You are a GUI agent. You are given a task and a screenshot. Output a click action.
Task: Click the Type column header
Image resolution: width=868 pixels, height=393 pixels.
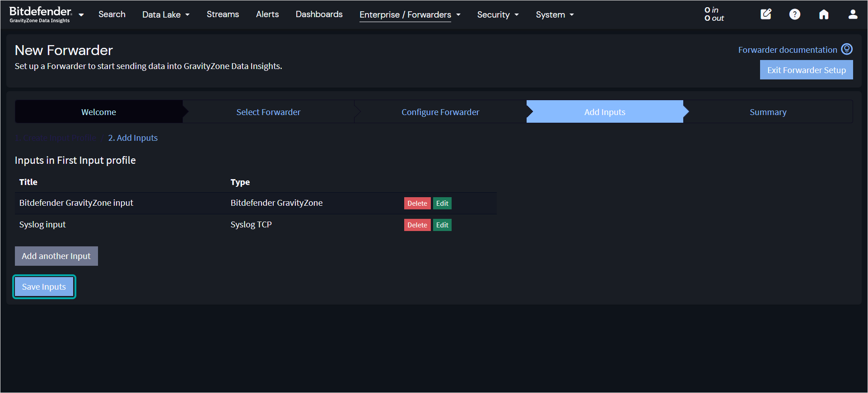tap(240, 182)
